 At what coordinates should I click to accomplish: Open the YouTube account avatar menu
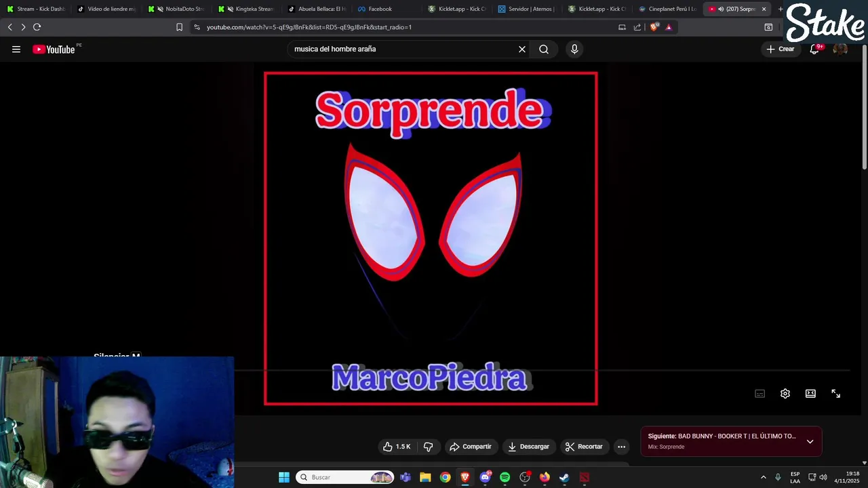840,49
